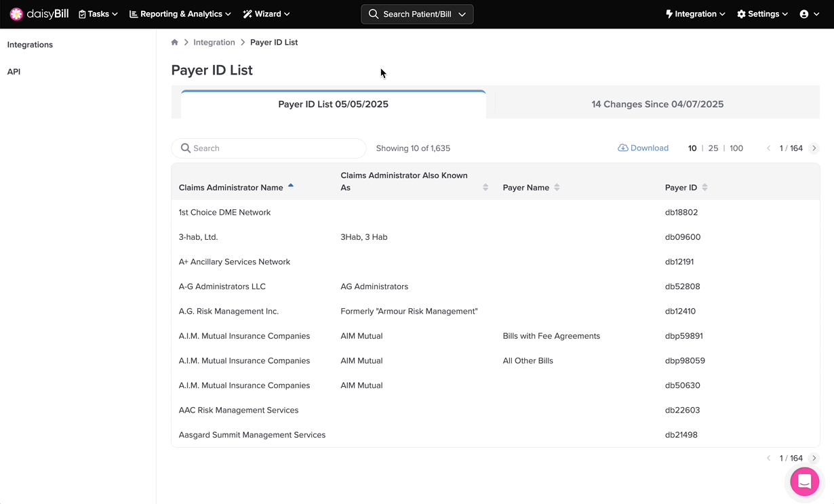Click the Integration breadcrumb link
834x504 pixels.
point(214,42)
